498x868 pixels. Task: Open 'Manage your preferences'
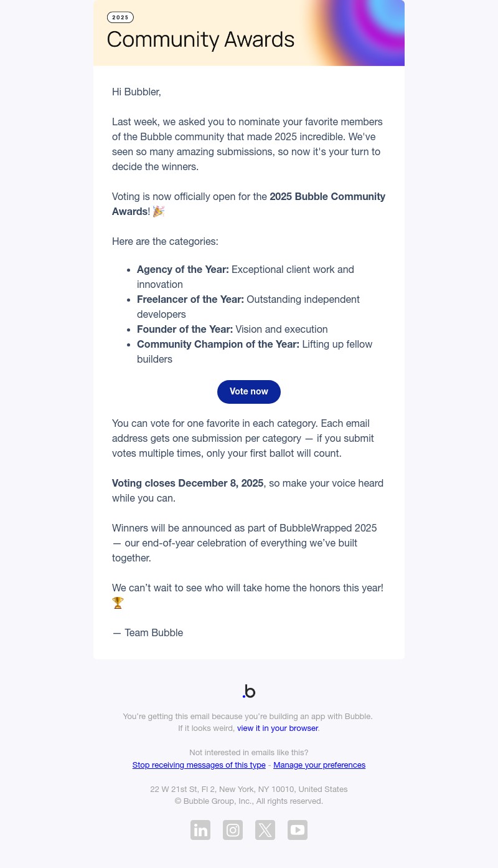[319, 765]
